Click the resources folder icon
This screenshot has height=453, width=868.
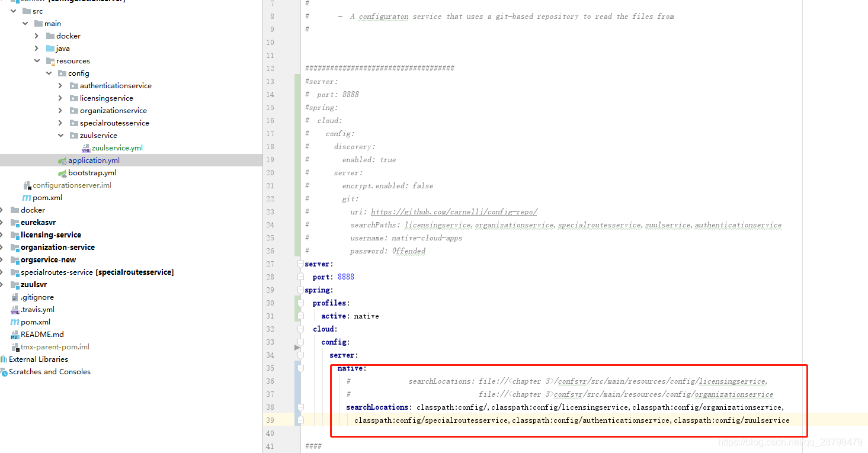[50, 61]
